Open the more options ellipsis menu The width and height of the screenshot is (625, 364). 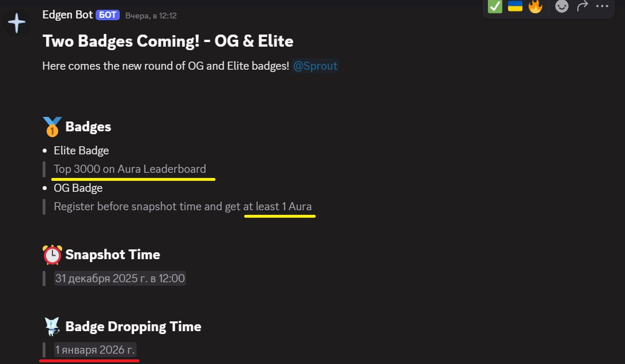click(x=602, y=6)
